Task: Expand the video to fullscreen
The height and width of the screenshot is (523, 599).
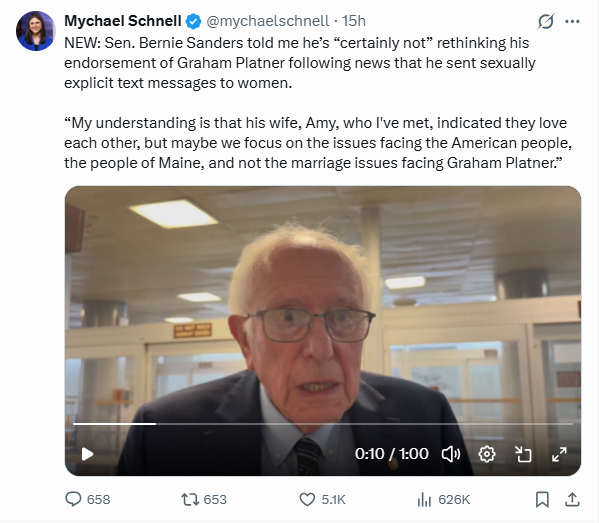Action: tap(559, 454)
